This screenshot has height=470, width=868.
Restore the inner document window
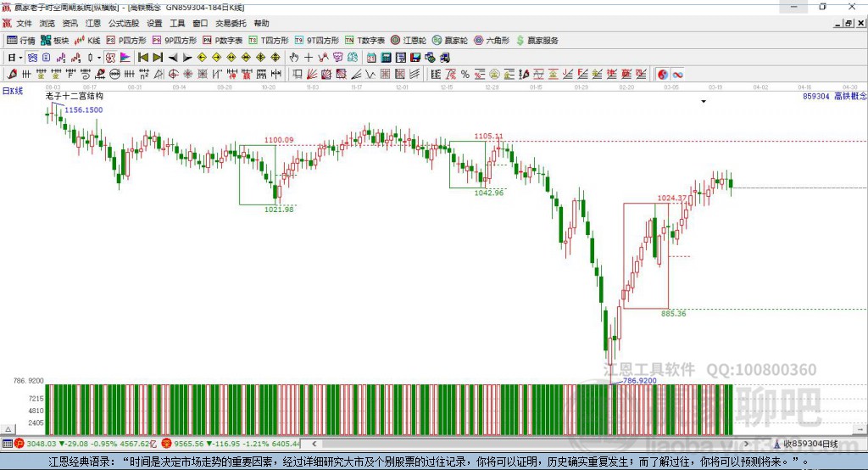pyautogui.click(x=849, y=23)
